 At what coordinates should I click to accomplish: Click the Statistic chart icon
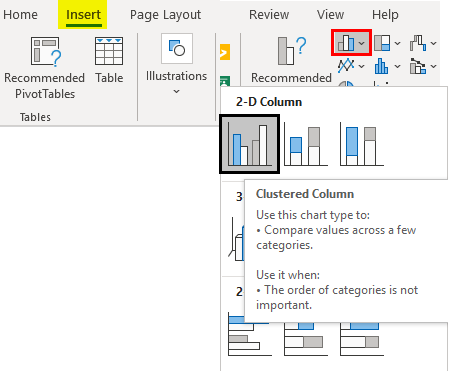tap(381, 66)
